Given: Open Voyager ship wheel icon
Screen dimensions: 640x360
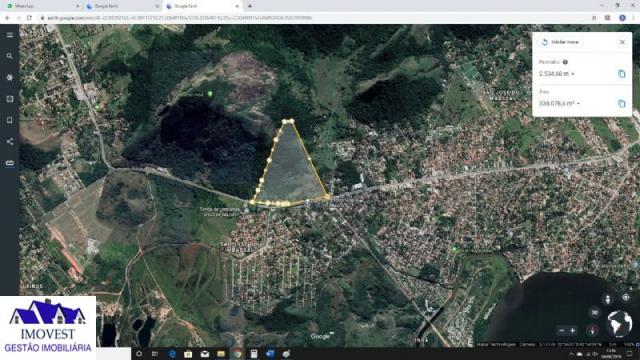Looking at the screenshot, I should [x=9, y=78].
